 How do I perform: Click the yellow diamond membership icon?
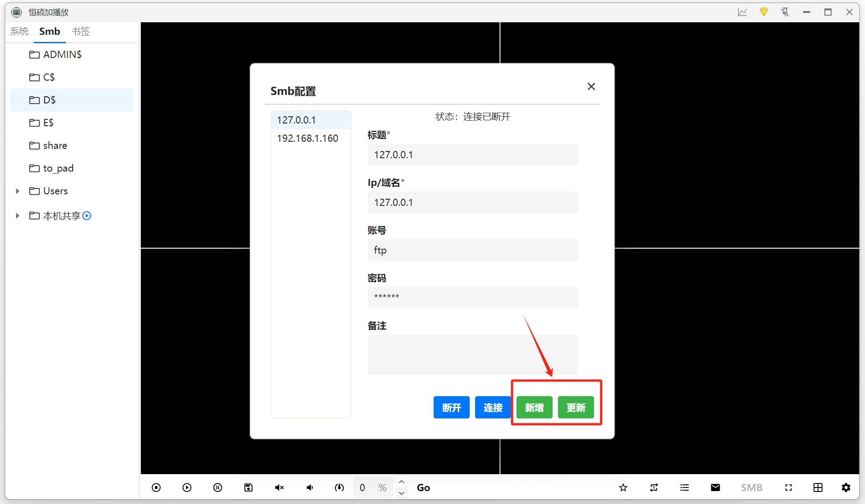[x=763, y=12]
